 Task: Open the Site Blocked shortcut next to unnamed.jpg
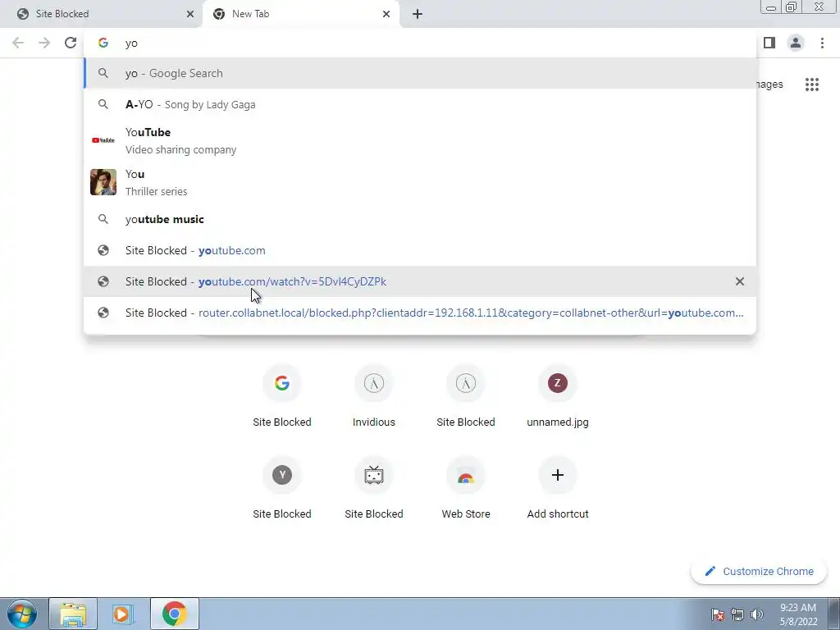coord(466,396)
